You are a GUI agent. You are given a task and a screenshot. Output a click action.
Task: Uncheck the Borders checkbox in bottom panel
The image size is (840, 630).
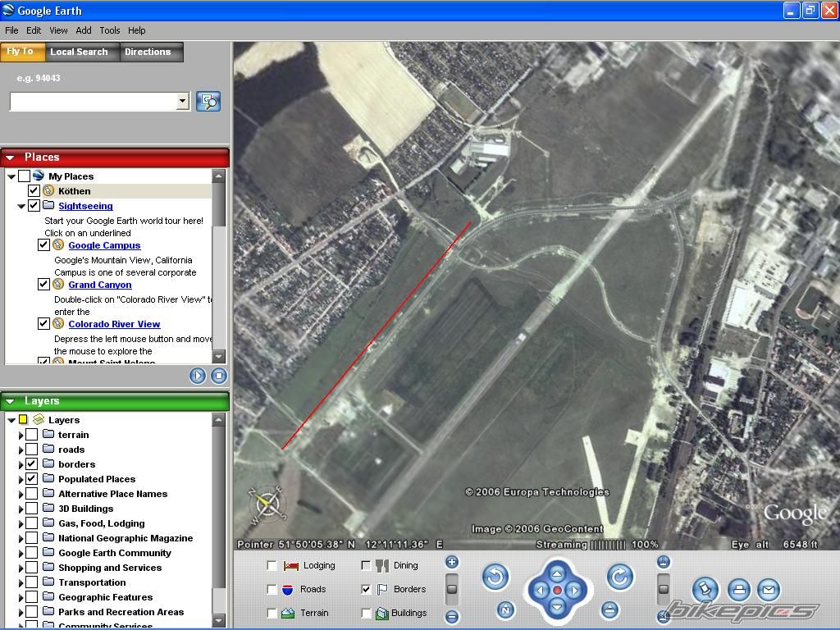tap(366, 589)
